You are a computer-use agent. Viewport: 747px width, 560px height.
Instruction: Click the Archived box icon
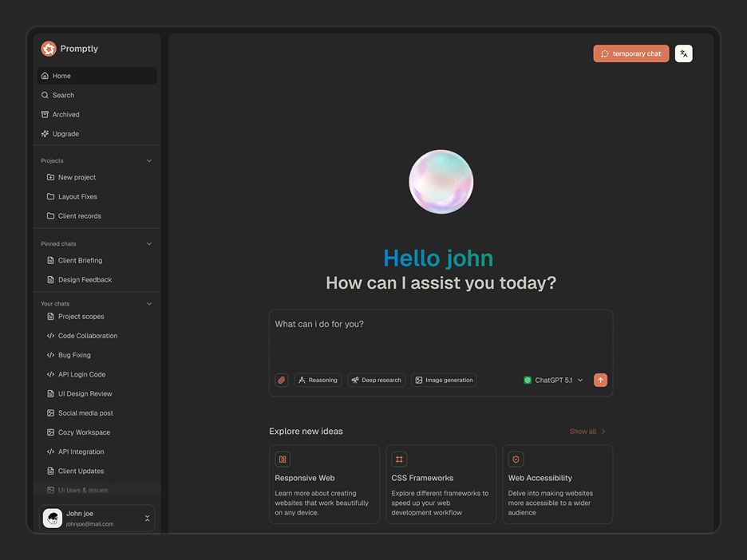coord(45,114)
